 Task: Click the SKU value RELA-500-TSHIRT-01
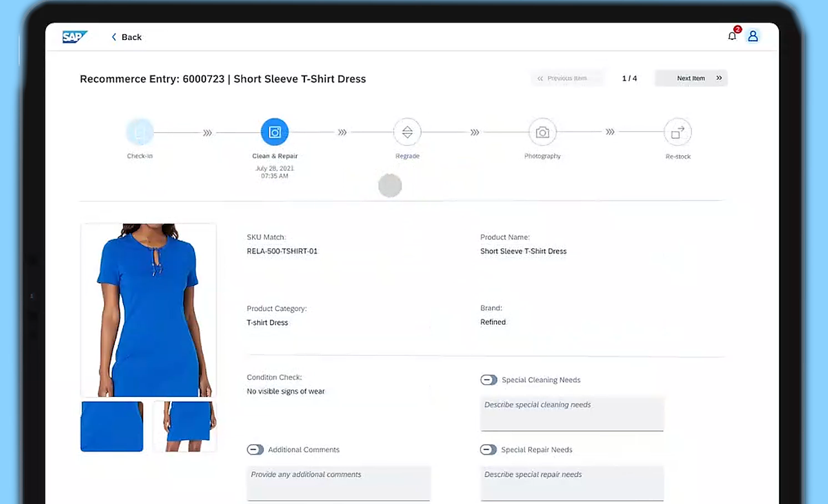pyautogui.click(x=282, y=251)
